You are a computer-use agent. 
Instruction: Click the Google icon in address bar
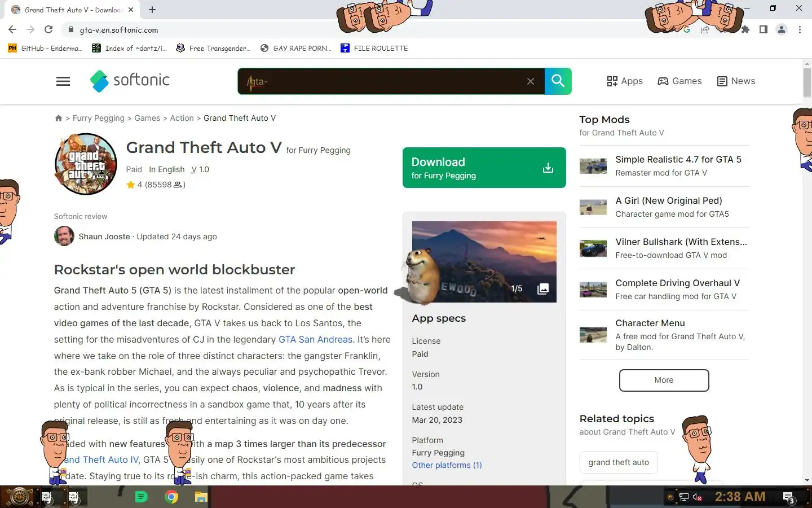(x=687, y=30)
